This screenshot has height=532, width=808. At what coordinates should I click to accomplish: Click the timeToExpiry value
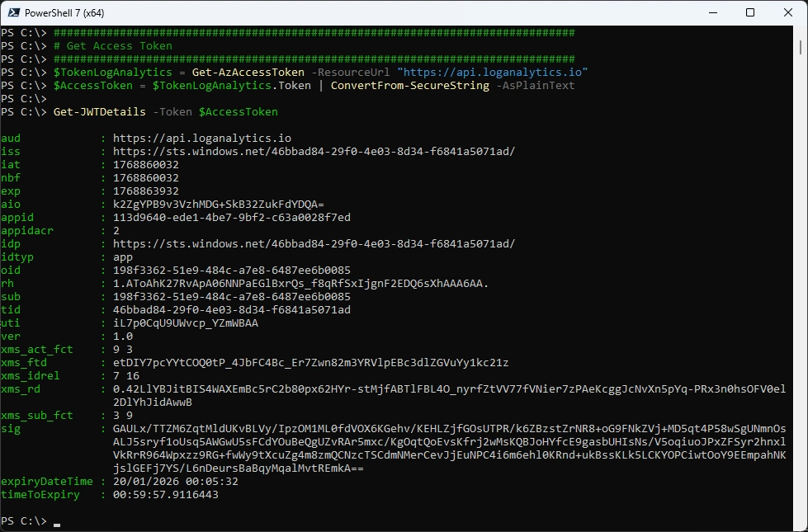tap(165, 495)
